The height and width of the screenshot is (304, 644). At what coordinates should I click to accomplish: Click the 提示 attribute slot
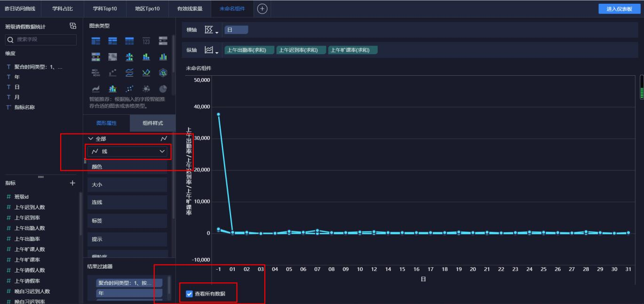pos(127,239)
